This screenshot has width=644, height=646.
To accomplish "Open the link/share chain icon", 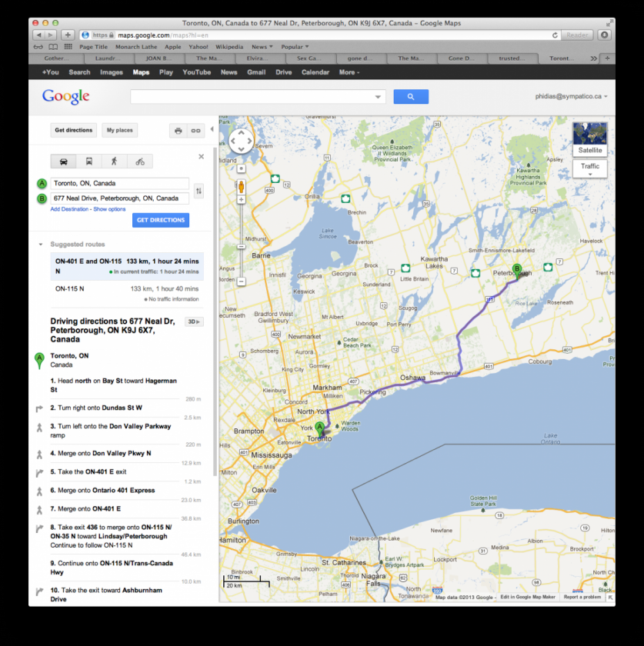I will [195, 131].
